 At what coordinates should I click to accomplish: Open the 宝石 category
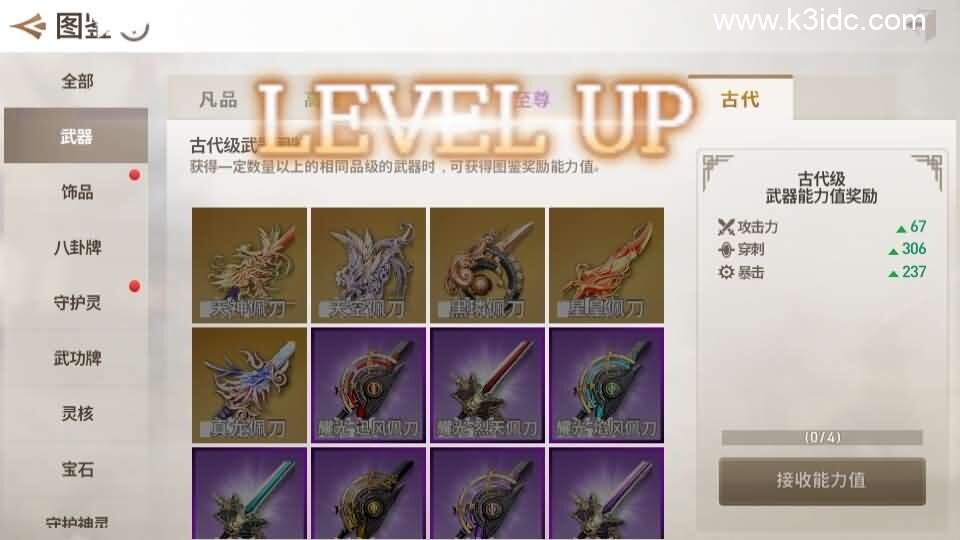(x=77, y=469)
